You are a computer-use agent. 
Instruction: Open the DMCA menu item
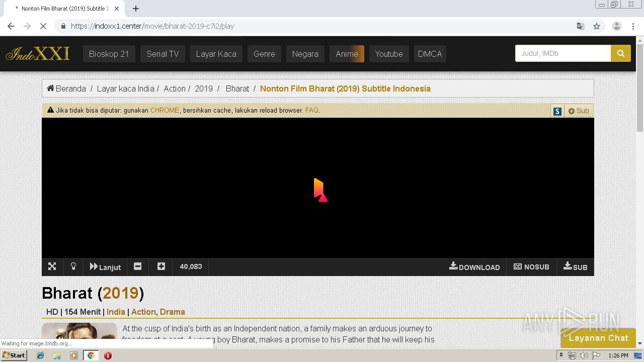point(430,54)
